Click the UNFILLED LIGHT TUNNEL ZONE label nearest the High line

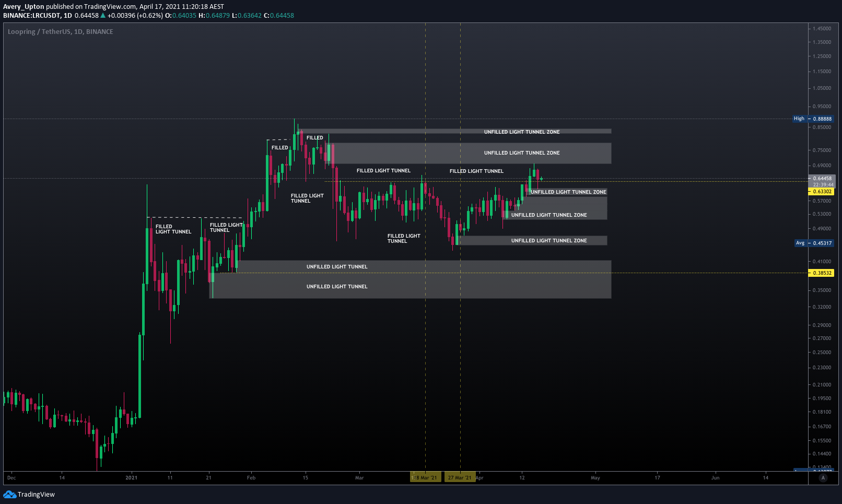[x=522, y=132]
